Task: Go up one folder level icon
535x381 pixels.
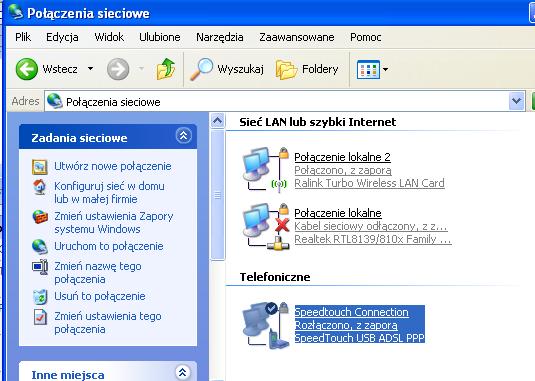Action: click(x=165, y=69)
